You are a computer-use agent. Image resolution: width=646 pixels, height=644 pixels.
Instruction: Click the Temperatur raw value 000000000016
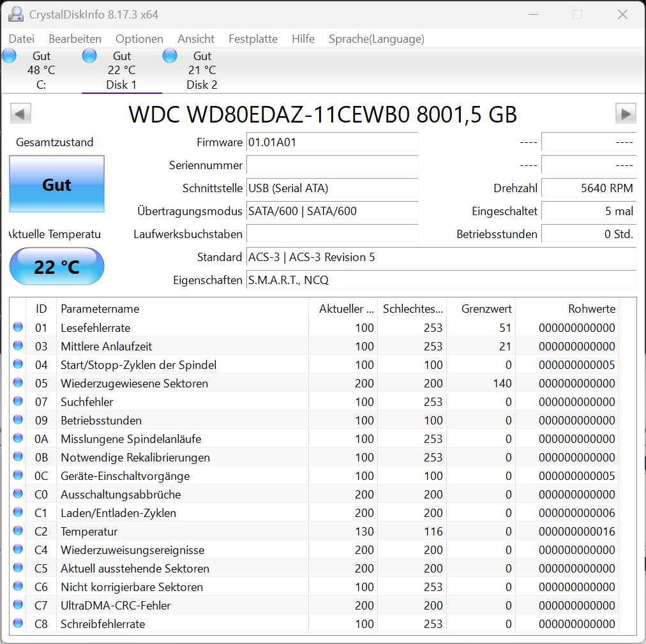pyautogui.click(x=577, y=532)
